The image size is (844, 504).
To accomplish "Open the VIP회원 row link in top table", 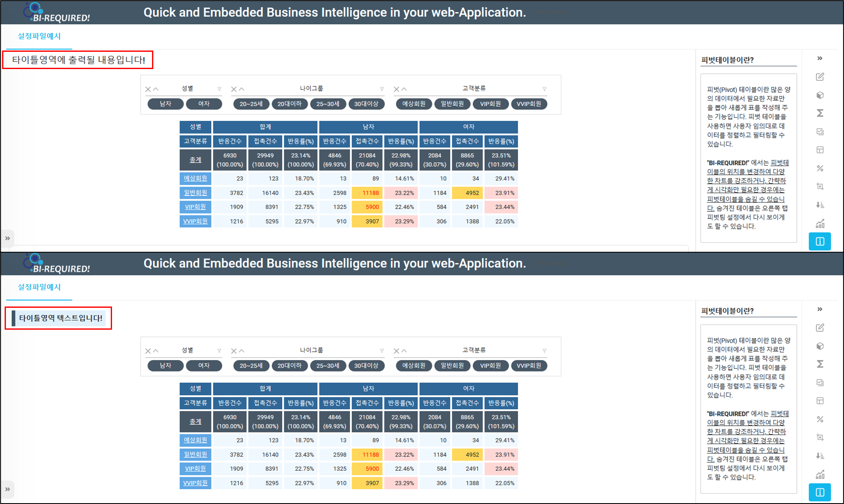I will (x=195, y=207).
